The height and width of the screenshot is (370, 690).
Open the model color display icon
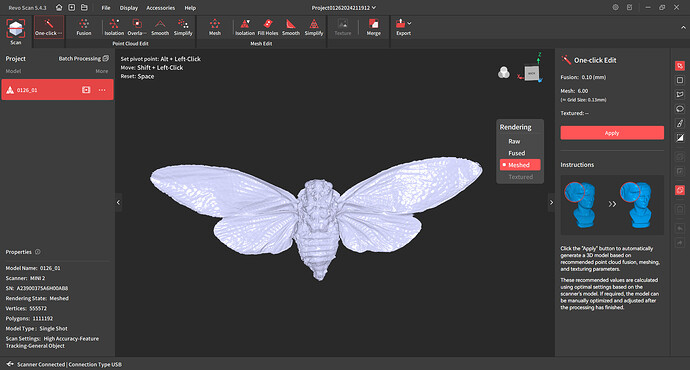[x=504, y=73]
